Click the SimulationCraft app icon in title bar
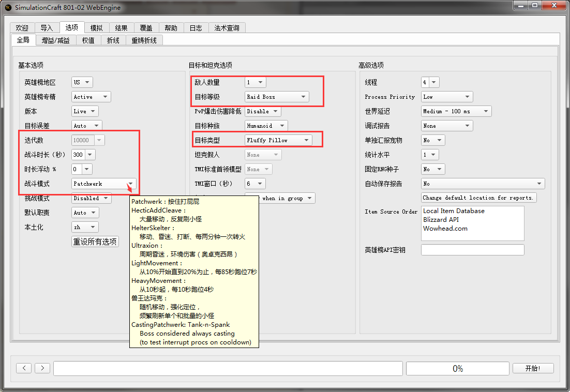570x392 pixels. [8, 7]
